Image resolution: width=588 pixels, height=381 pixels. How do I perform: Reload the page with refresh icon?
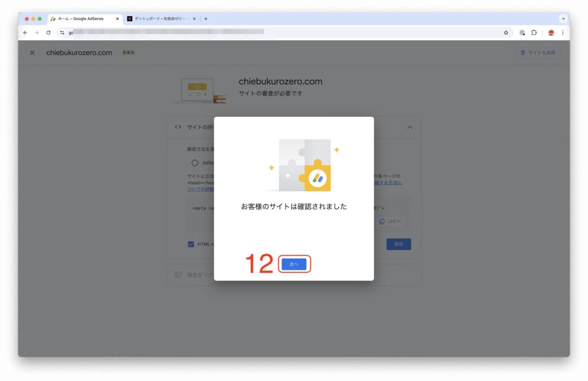coord(48,33)
